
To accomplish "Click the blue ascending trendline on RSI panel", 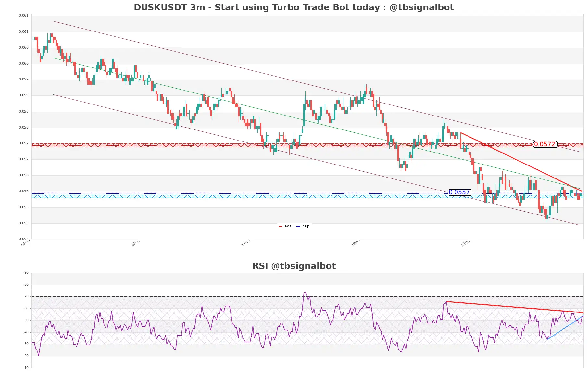I will [x=565, y=328].
